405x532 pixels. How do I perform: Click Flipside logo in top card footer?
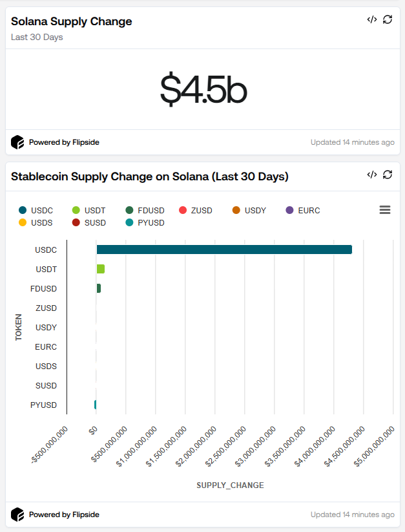click(17, 142)
